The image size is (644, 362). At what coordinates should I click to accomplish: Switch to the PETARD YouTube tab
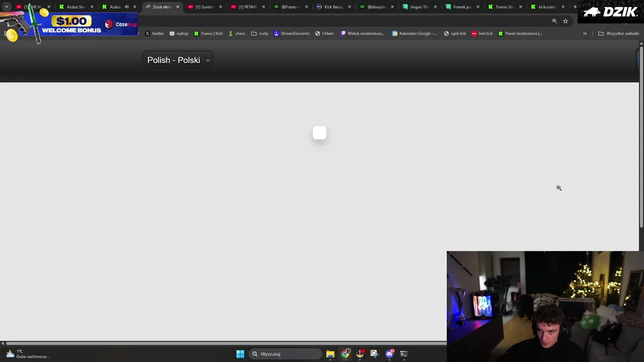(247, 7)
